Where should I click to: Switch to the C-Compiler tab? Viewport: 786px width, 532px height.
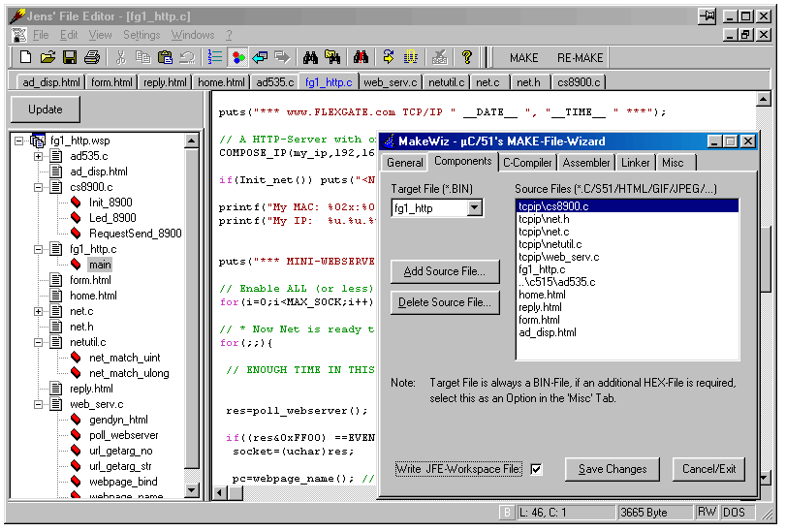(527, 163)
